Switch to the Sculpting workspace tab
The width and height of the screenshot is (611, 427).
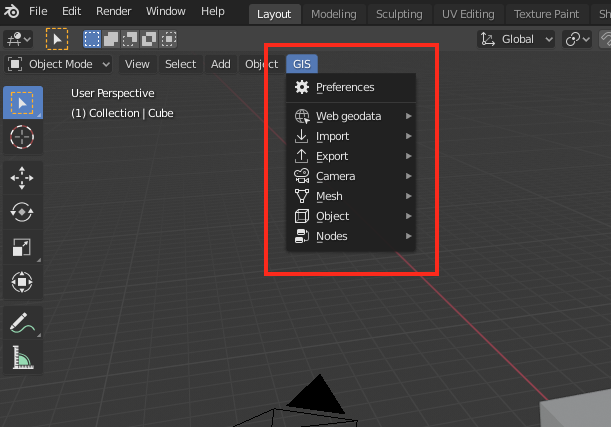(x=399, y=14)
